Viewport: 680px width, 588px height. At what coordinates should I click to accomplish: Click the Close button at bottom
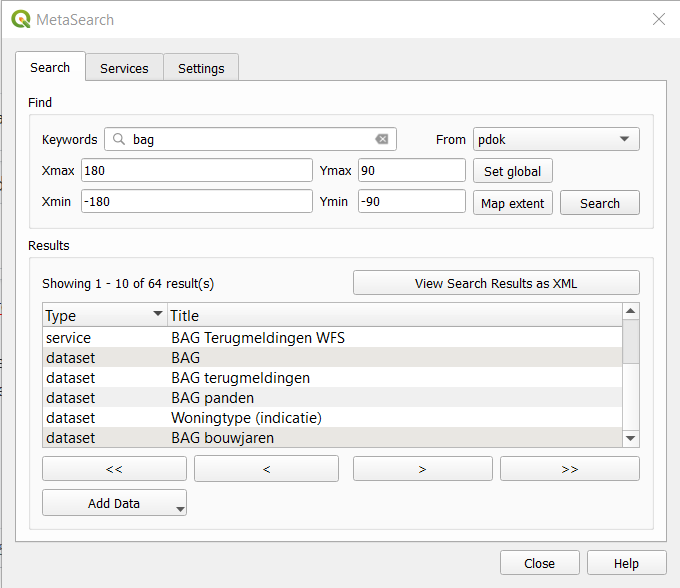point(539,563)
